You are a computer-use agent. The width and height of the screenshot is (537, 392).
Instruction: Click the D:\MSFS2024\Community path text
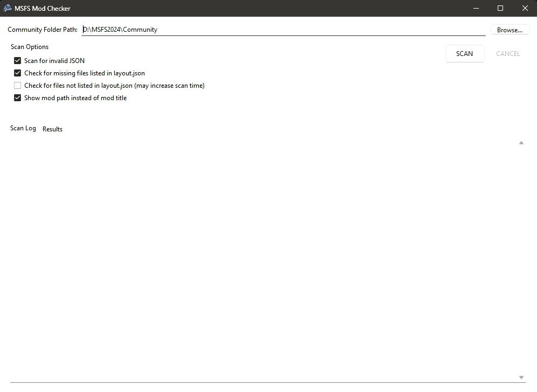click(120, 30)
